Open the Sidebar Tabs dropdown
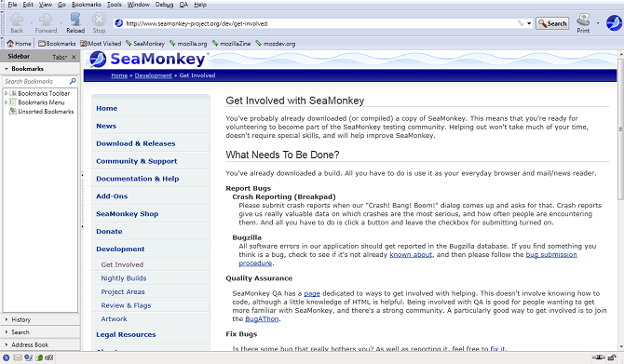The height and width of the screenshot is (364, 624). (60, 57)
